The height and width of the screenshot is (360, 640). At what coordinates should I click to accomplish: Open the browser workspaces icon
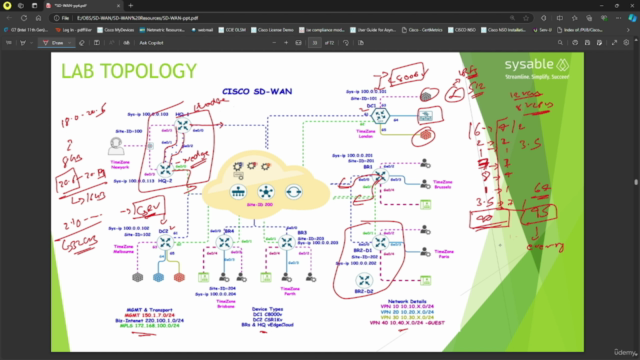click(21, 6)
